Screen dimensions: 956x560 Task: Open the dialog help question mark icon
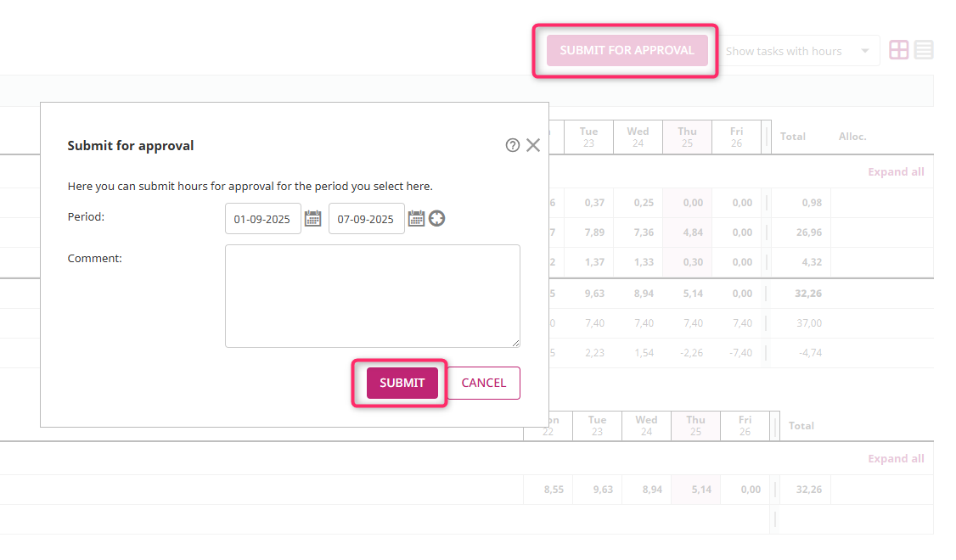point(512,145)
